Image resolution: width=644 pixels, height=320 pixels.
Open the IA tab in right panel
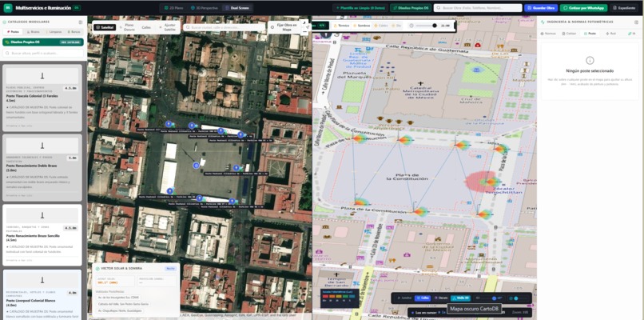[x=632, y=34]
